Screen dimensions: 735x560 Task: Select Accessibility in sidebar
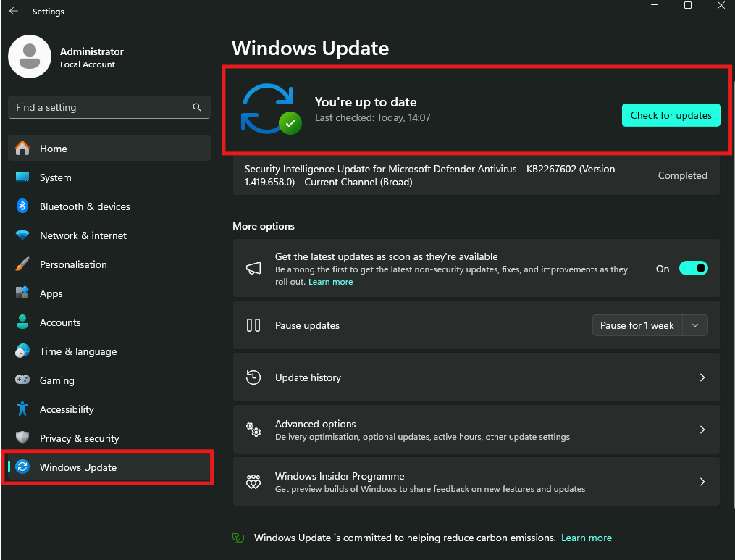pyautogui.click(x=109, y=409)
